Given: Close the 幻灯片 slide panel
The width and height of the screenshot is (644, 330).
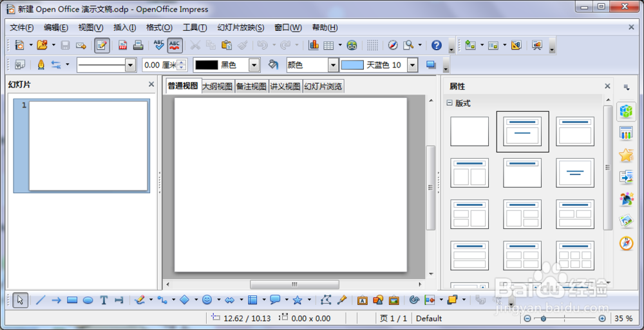Looking at the screenshot, I should coord(151,84).
